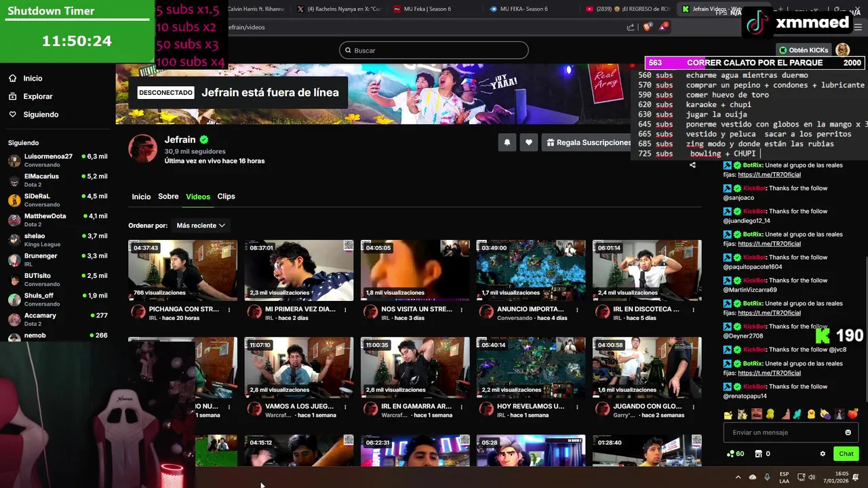
Task: Open more options for IRL EN DISCOTECA... video
Action: tap(693, 310)
